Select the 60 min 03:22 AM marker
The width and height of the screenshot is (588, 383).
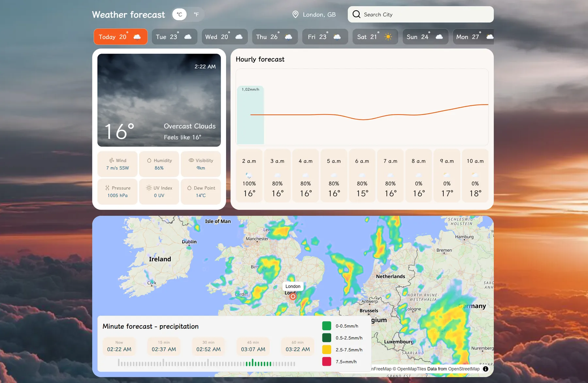point(298,346)
